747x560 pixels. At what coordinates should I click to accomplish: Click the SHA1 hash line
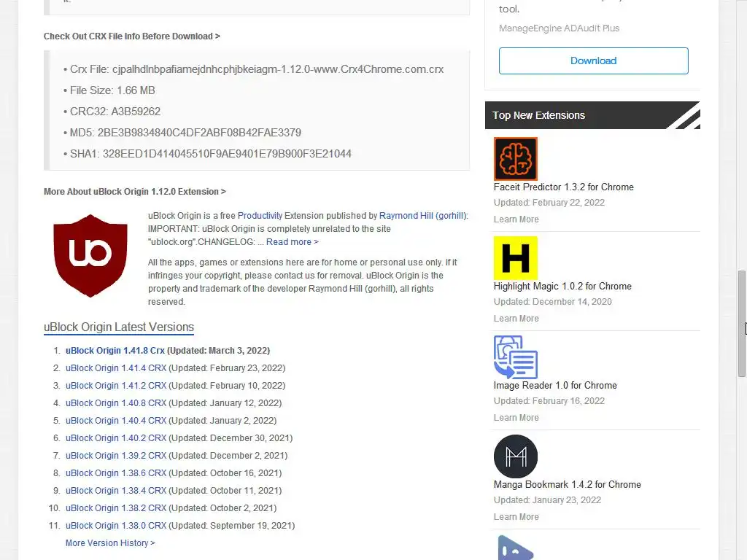[x=207, y=154]
